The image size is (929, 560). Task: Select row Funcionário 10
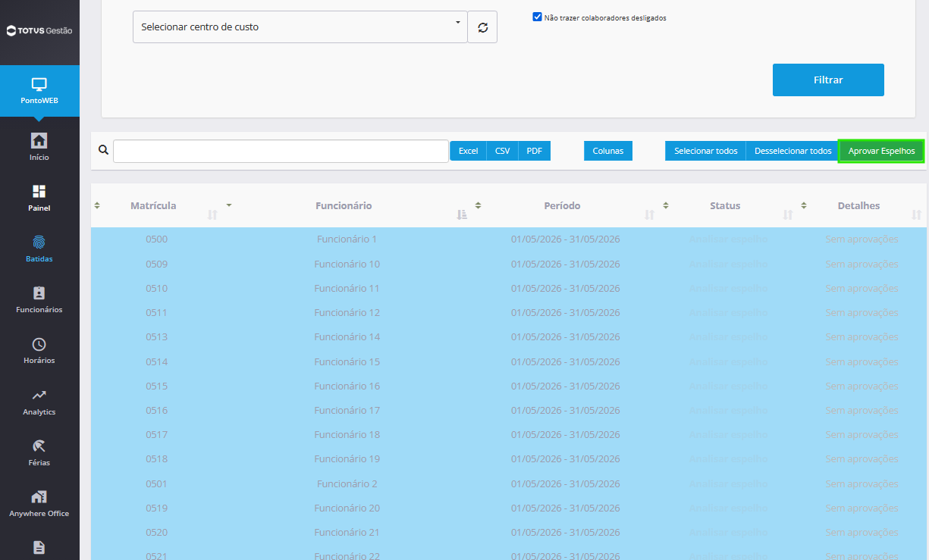coord(509,264)
